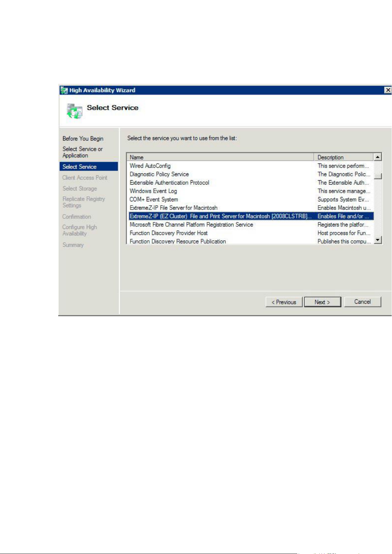
Task: Sort by the Description column header
Action: (x=344, y=157)
